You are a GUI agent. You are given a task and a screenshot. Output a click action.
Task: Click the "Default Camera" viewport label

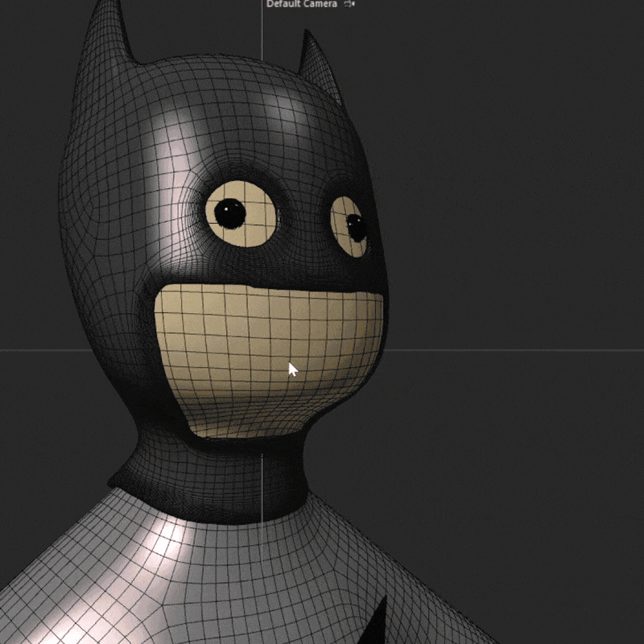(301, 4)
